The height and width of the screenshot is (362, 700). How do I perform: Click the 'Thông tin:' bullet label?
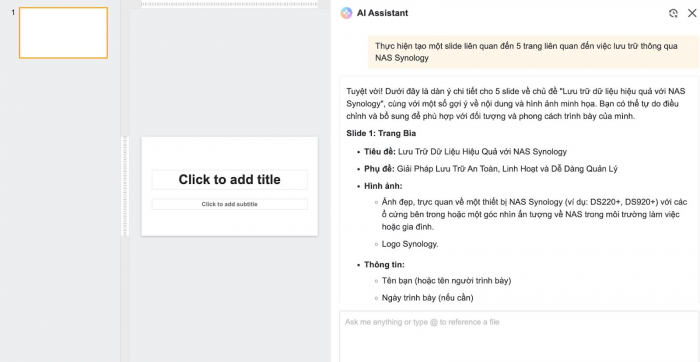(384, 264)
